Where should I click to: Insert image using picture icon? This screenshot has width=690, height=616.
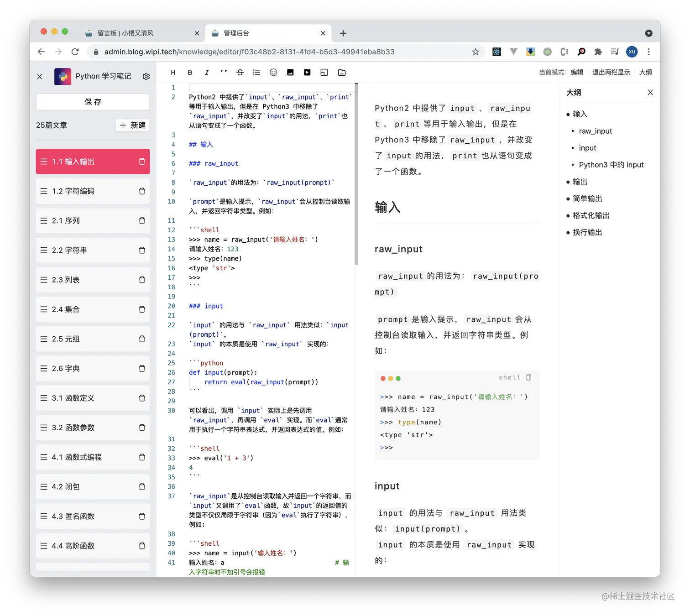click(290, 73)
